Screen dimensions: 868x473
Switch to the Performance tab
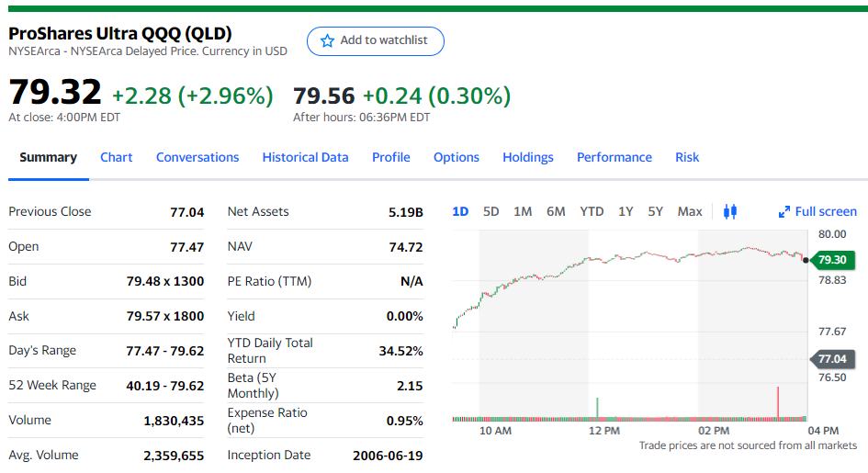tap(614, 158)
